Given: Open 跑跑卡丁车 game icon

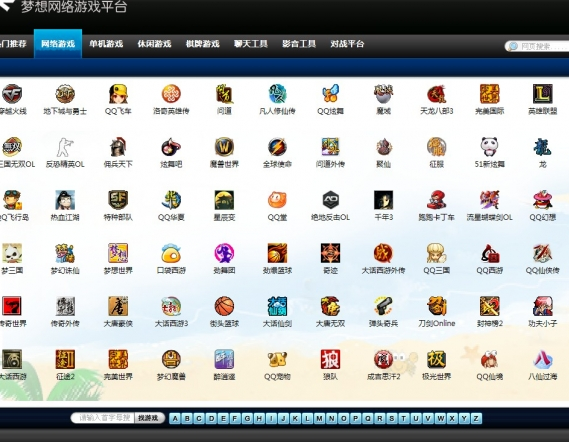Looking at the screenshot, I should coord(437,200).
